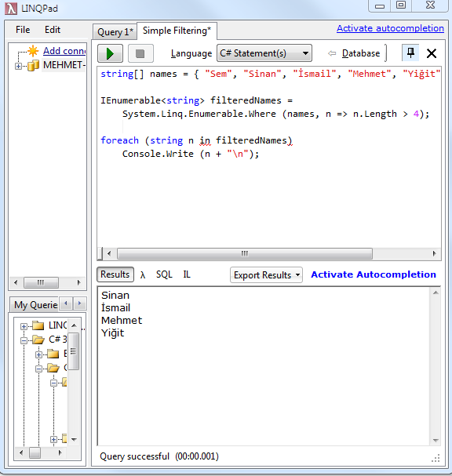The image size is (452, 476).
Task: Expand the bottom nested node in My Queries tree
Action: pyautogui.click(x=53, y=439)
